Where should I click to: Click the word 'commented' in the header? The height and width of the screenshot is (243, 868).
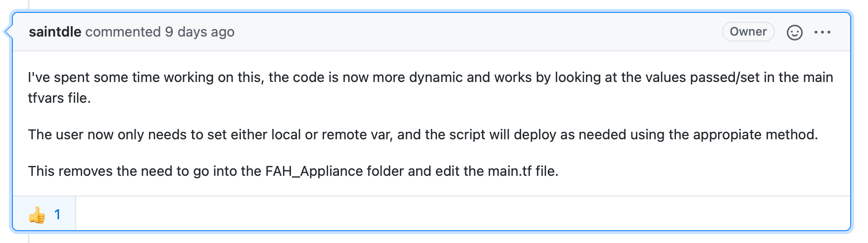[x=123, y=32]
